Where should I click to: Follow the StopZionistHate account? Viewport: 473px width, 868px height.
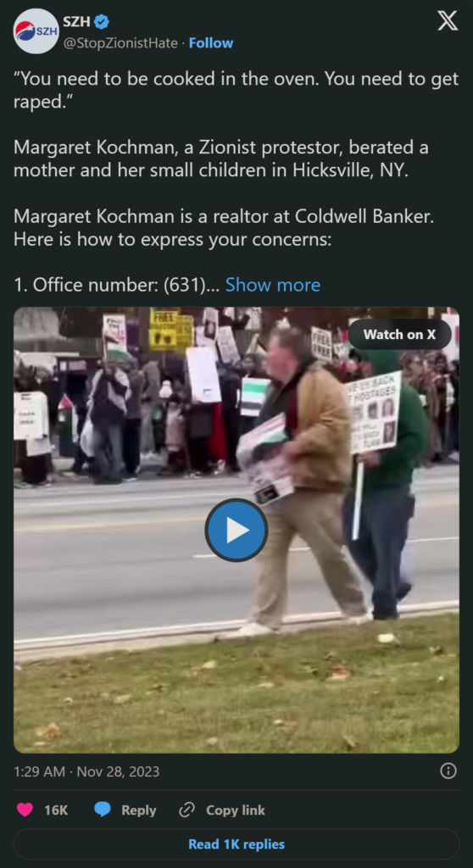pyautogui.click(x=211, y=43)
